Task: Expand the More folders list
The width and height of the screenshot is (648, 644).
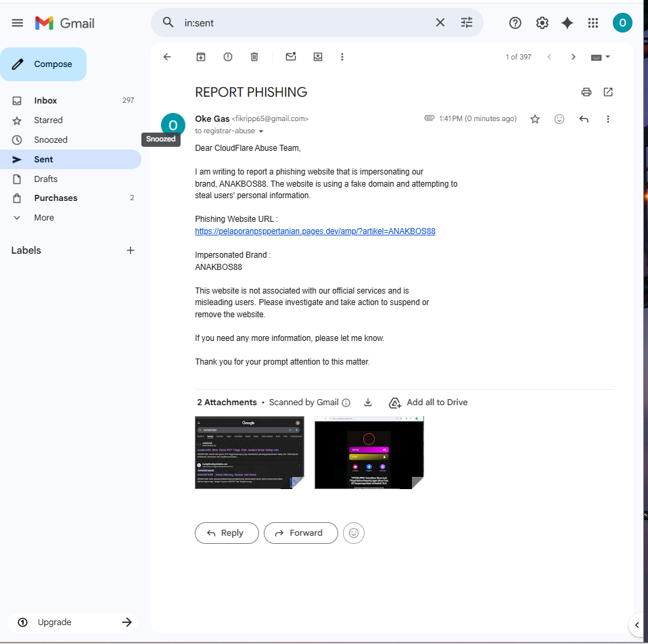Action: pos(70,217)
